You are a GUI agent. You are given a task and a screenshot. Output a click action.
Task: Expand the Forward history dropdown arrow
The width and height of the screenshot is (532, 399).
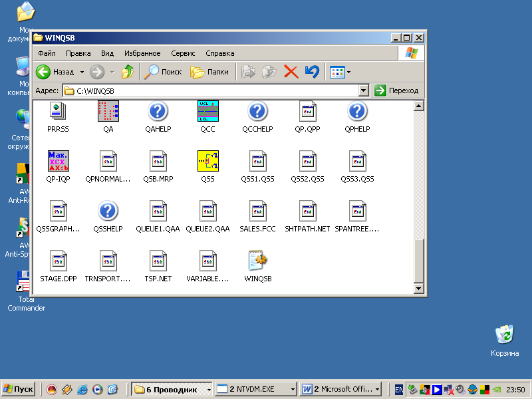[112, 72]
